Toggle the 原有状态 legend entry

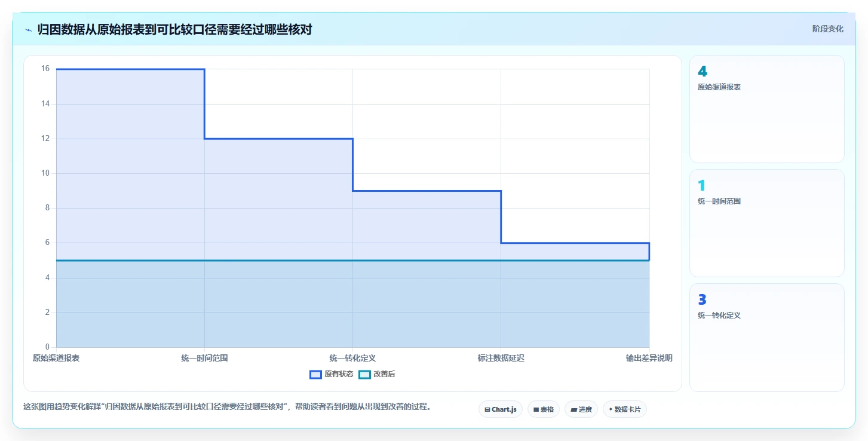point(332,374)
